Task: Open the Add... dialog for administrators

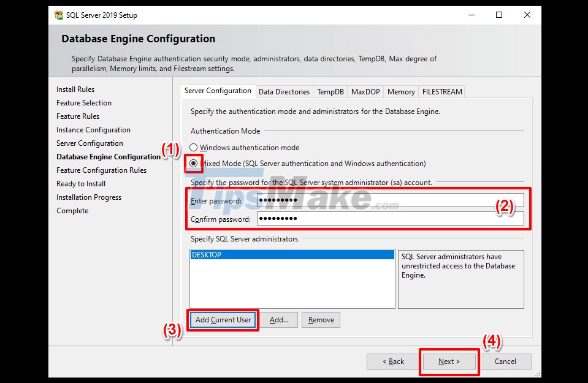Action: 280,319
